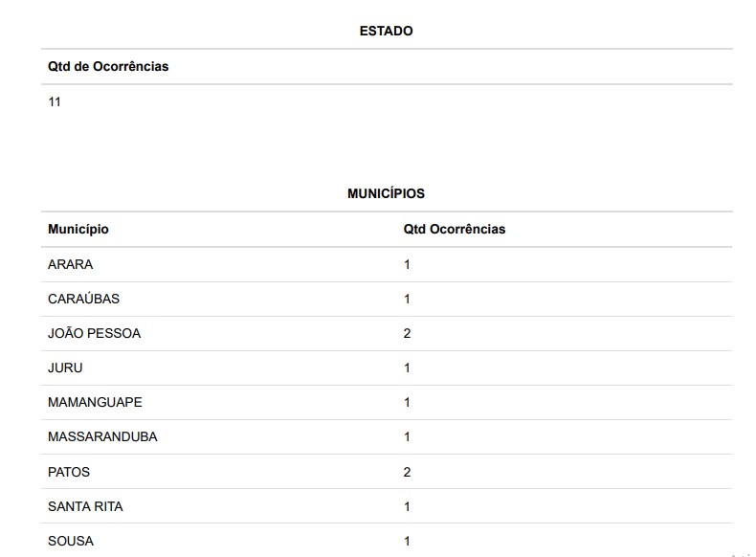
Task: Select the occurrence count for PATOS
Action: (407, 472)
